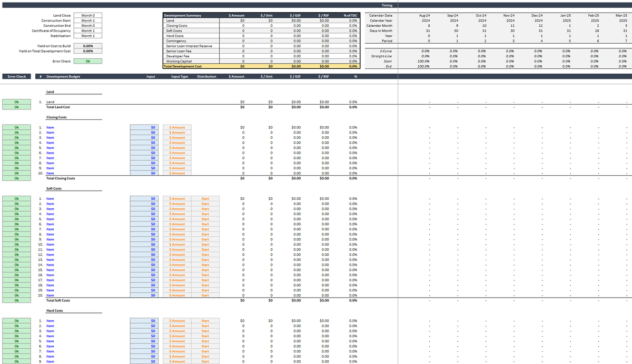Select the Contingency row label in summary

point(175,41)
